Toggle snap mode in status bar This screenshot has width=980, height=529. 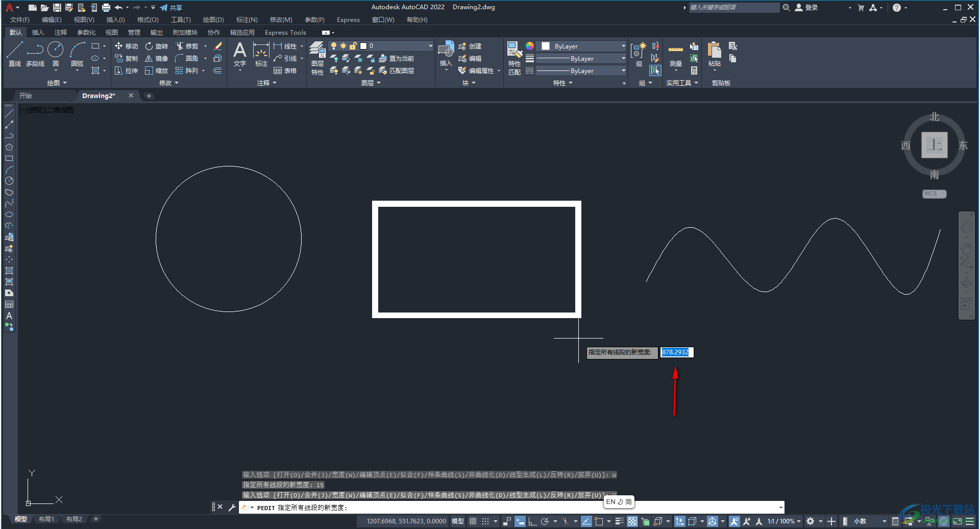[x=485, y=521]
